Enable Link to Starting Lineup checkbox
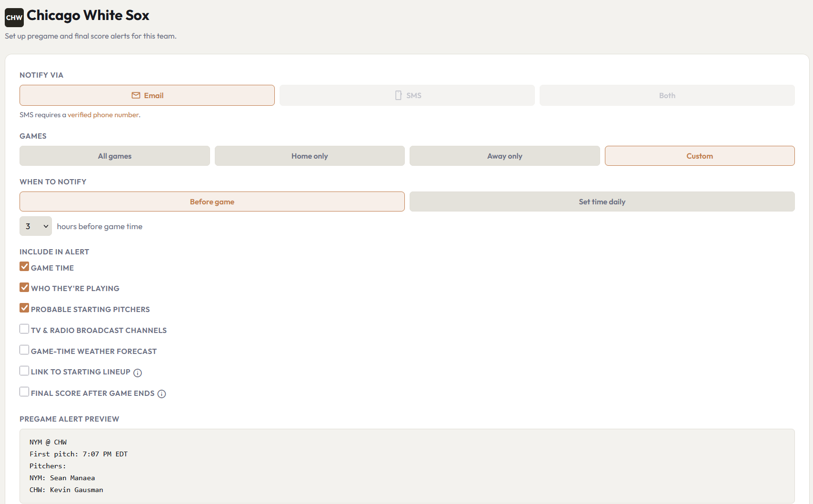This screenshot has height=504, width=813. pos(24,371)
